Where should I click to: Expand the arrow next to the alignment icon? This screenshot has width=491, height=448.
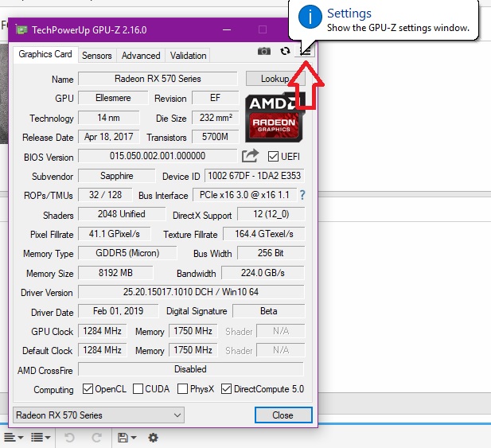[x=21, y=438]
